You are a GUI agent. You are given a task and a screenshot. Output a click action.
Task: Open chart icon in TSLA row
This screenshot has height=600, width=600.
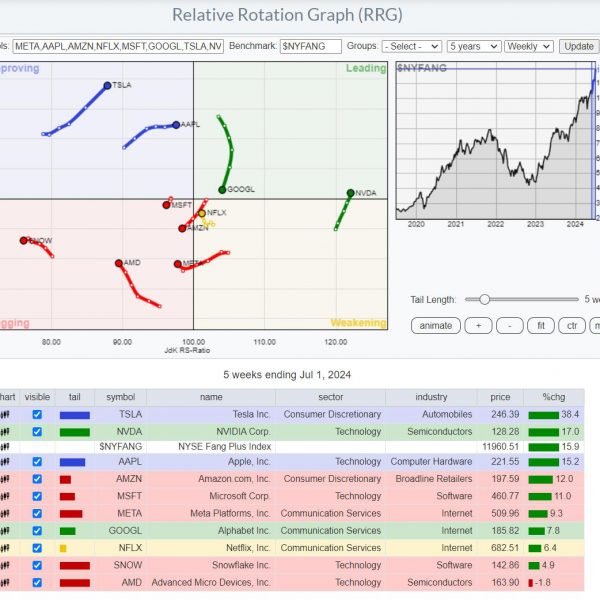coord(5,414)
